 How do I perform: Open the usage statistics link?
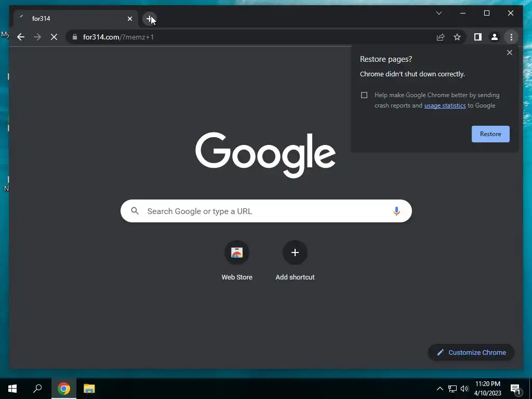[445, 105]
